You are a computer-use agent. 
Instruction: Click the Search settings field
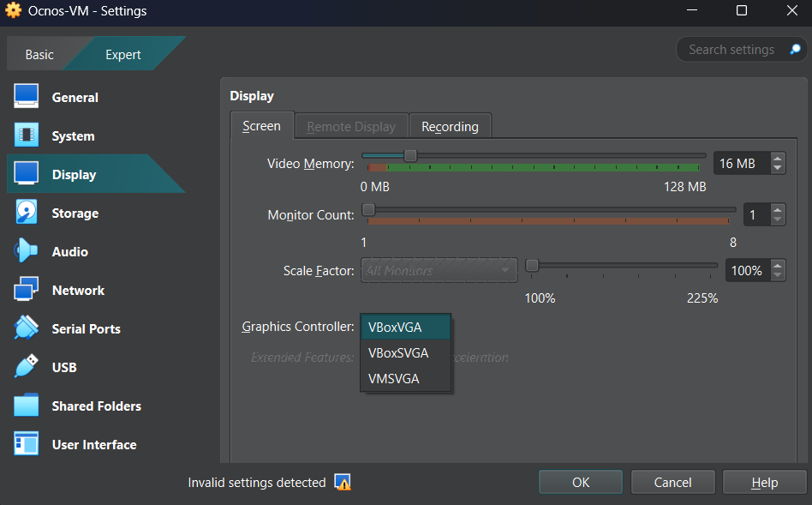[x=731, y=50]
